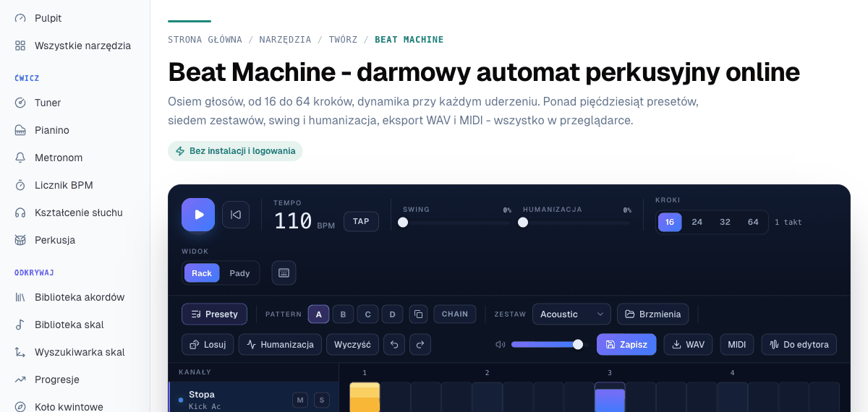Tap the TAP tempo button
This screenshot has width=868, height=412.
pyautogui.click(x=361, y=221)
